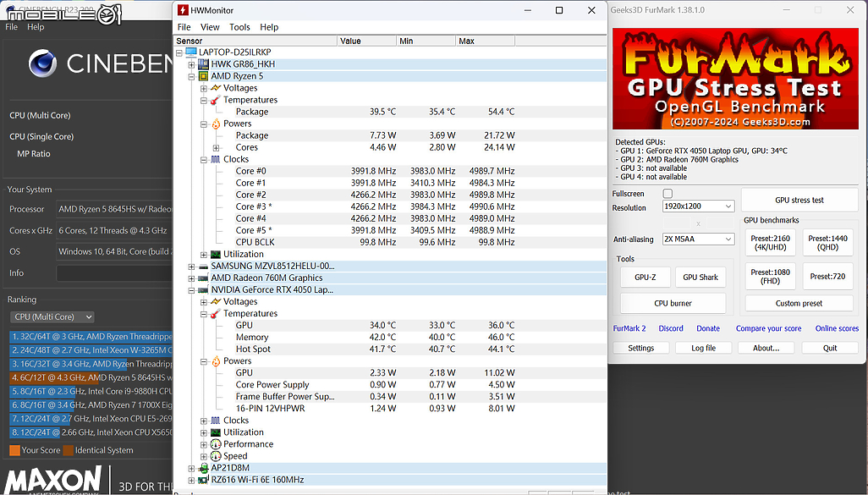
Task: Expand the AMD Radeon 760M Graphics node
Action: pyautogui.click(x=191, y=278)
